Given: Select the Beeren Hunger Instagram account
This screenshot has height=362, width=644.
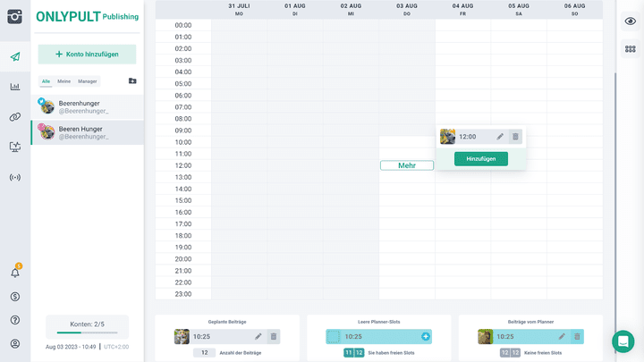Looking at the screenshot, I should (87, 132).
